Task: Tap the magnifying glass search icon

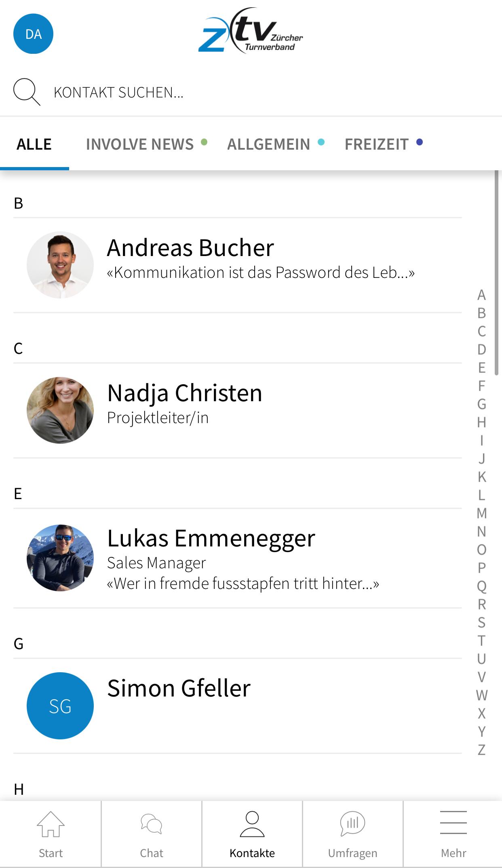Action: coord(27,92)
